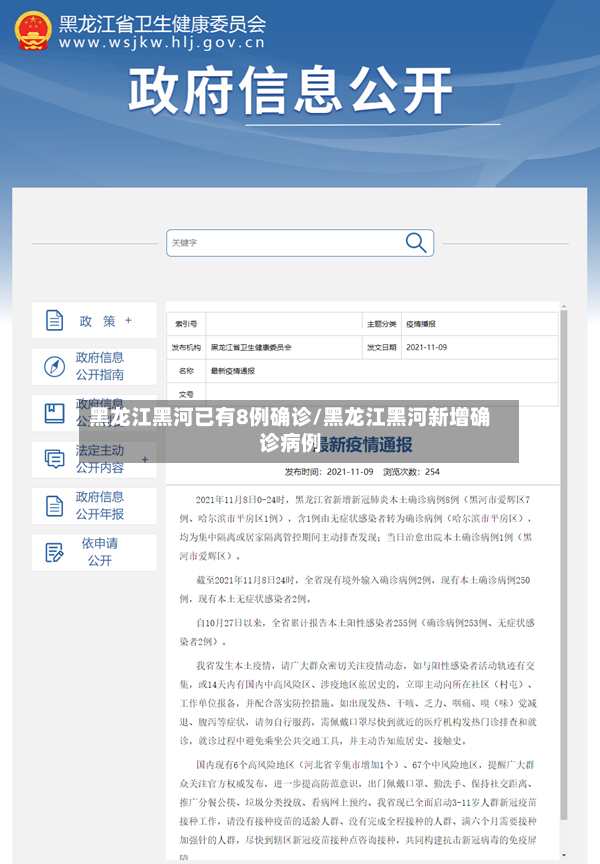Click the 文号 label cell
This screenshot has width=600, height=864.
(x=186, y=394)
